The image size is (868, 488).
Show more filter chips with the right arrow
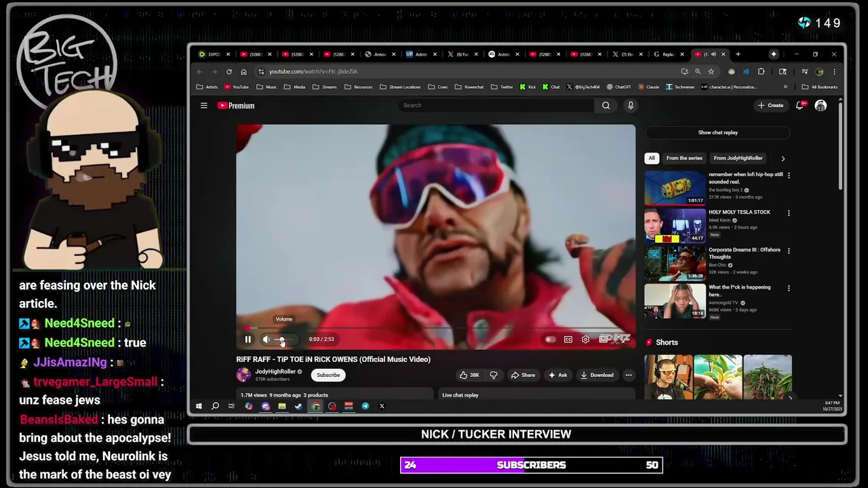[x=783, y=158]
